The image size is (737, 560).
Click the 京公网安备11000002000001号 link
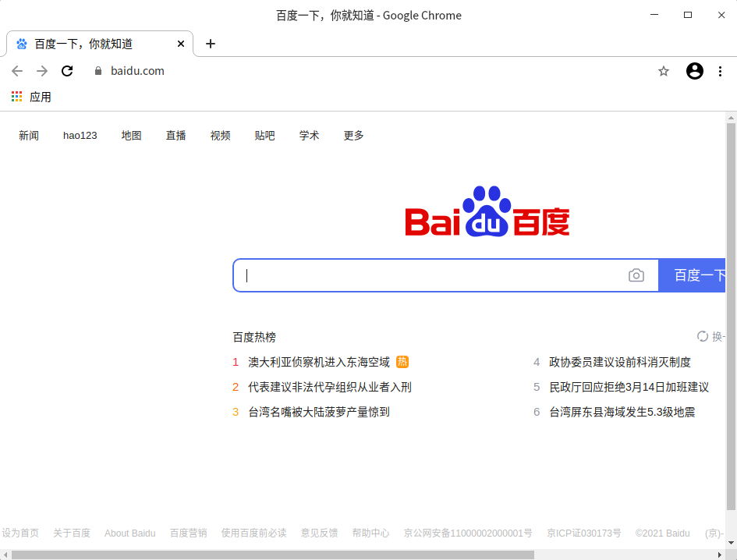pos(468,533)
